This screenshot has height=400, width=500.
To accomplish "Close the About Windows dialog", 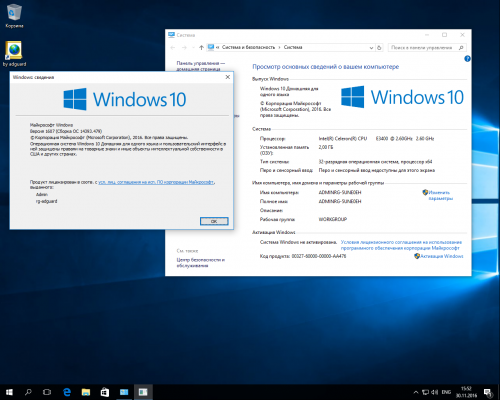I will [x=228, y=77].
